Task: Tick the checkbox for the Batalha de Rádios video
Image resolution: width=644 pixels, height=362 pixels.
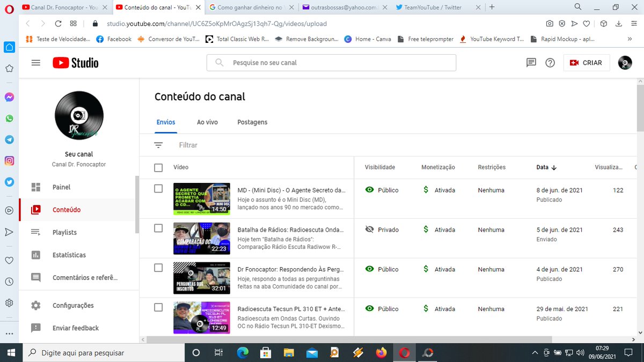Action: click(158, 228)
